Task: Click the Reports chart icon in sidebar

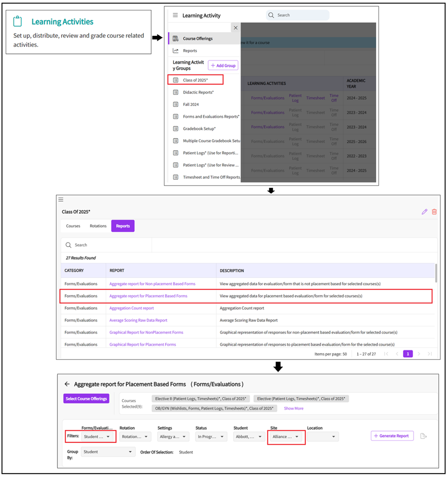Action: point(175,51)
